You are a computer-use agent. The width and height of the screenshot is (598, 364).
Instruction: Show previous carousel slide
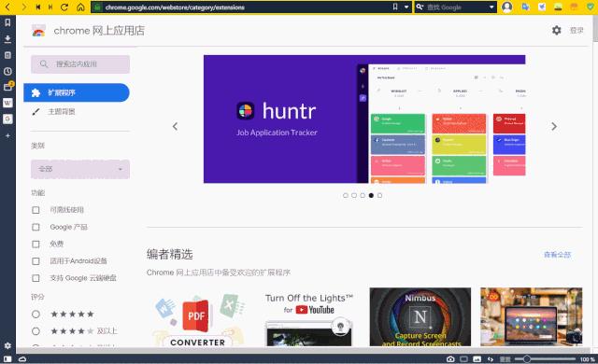[175, 126]
